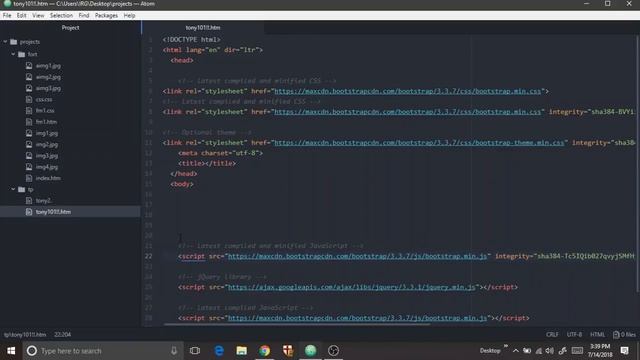Click the projects folder icon

point(13,42)
